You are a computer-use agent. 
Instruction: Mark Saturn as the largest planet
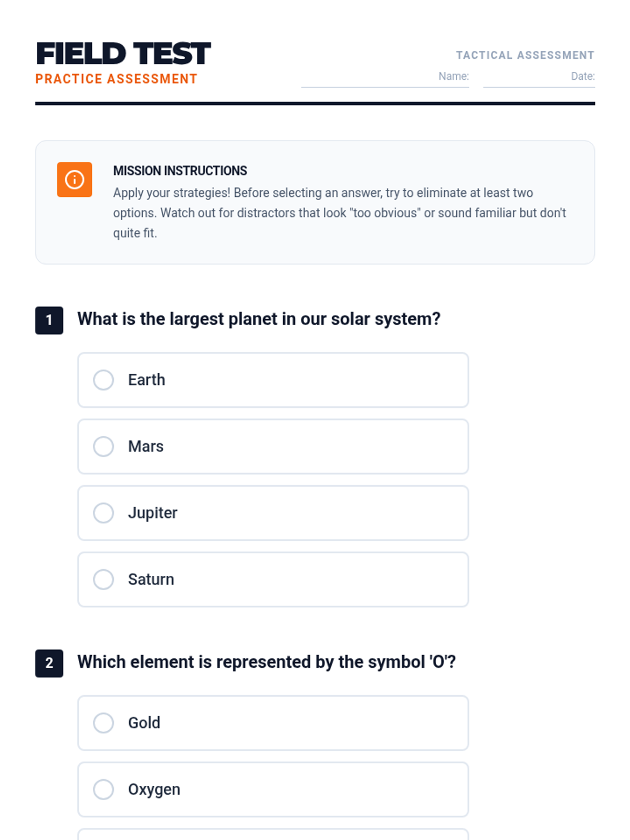click(x=103, y=580)
